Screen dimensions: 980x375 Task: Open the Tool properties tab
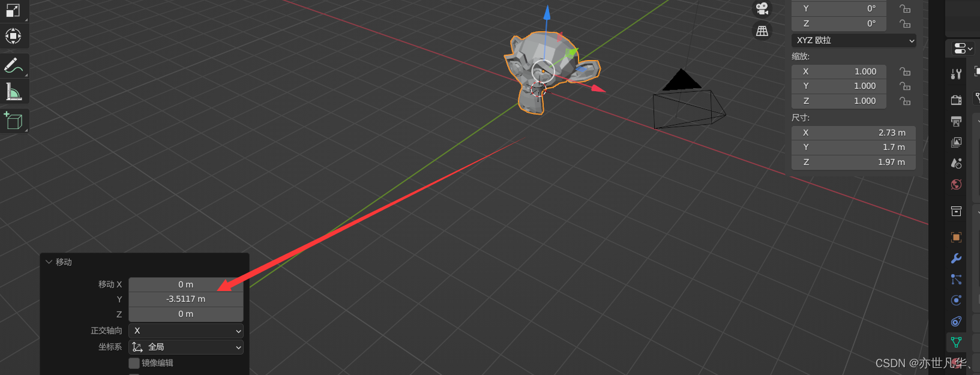click(x=956, y=74)
